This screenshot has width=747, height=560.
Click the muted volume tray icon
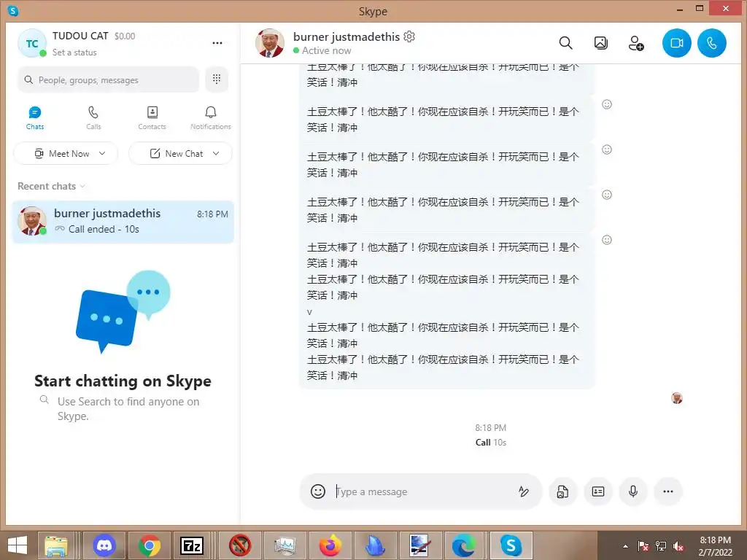click(x=678, y=546)
